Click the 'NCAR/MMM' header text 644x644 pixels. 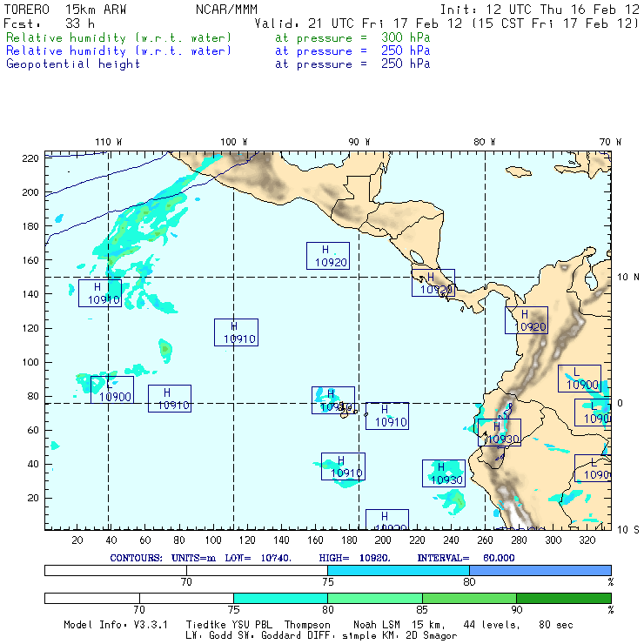[x=226, y=10]
